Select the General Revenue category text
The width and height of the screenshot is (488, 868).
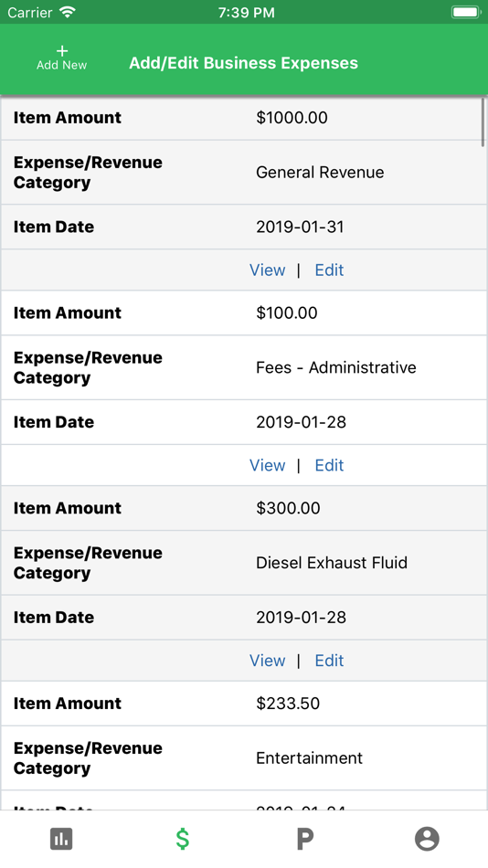click(320, 172)
